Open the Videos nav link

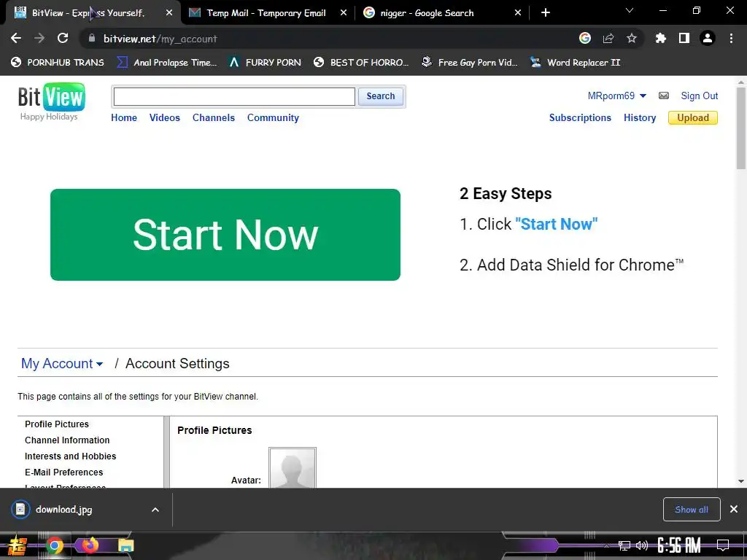[165, 117]
